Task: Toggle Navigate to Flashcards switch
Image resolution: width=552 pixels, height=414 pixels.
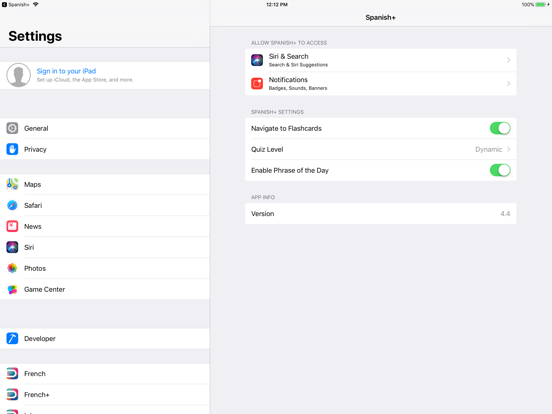Action: 500,128
